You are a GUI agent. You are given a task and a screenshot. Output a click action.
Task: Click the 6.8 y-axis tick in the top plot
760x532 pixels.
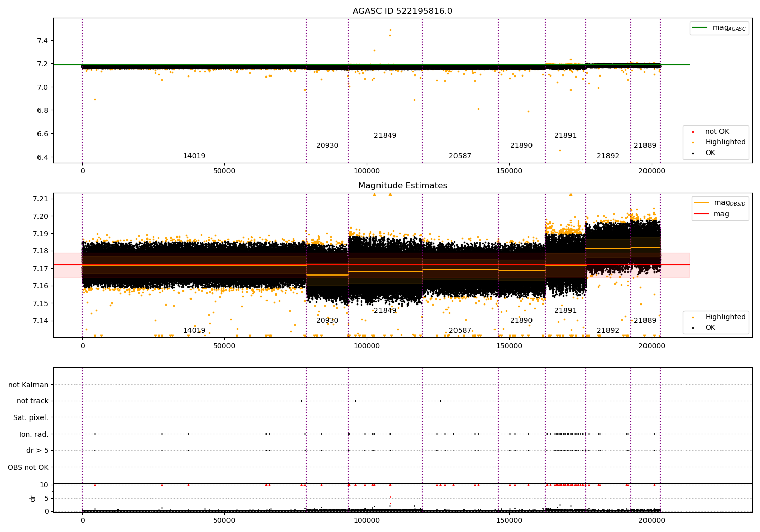point(42,110)
